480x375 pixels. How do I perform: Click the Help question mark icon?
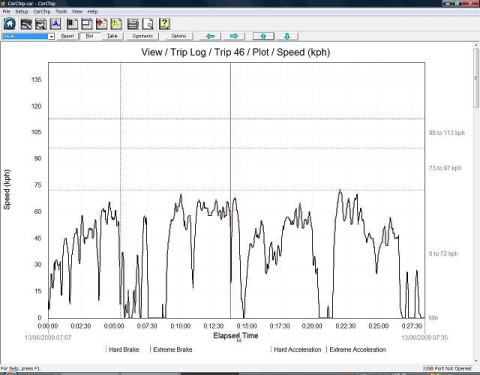click(x=164, y=24)
